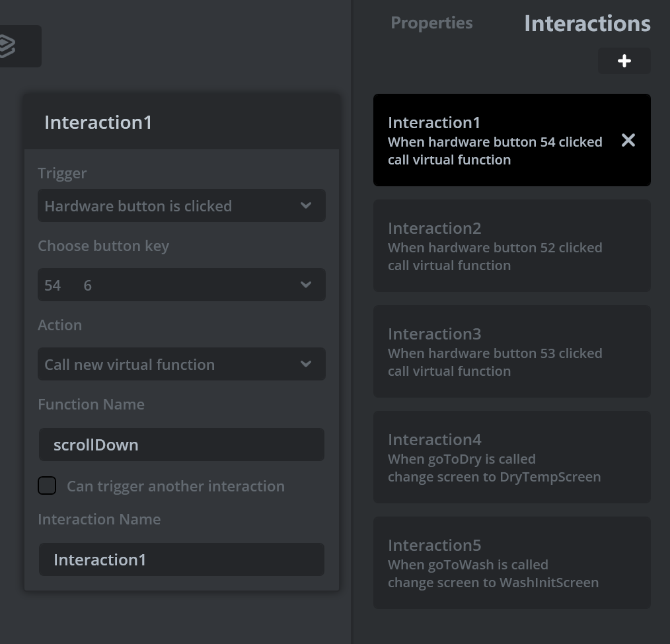This screenshot has width=670, height=644.
Task: Delete Interaction1 using the X icon
Action: (x=628, y=140)
